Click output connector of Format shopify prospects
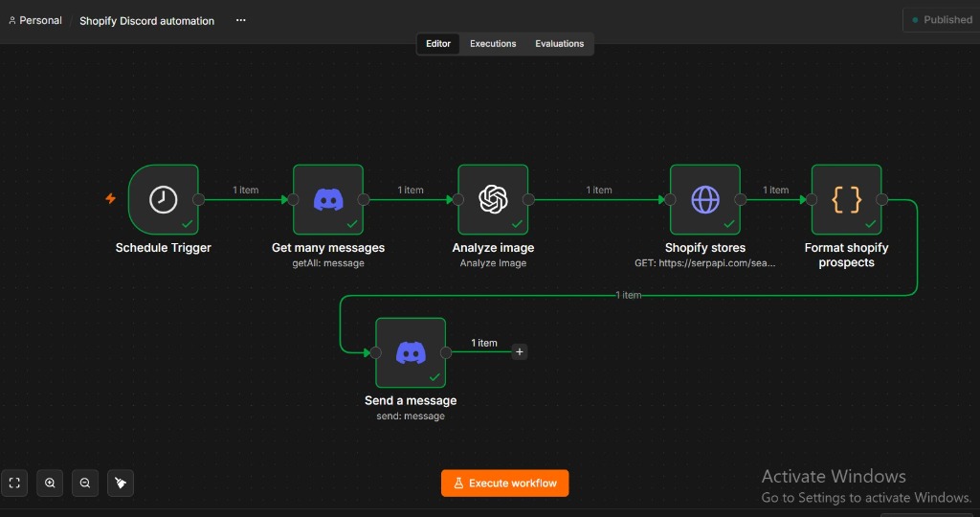Viewport: 980px width, 517px height. (881, 199)
